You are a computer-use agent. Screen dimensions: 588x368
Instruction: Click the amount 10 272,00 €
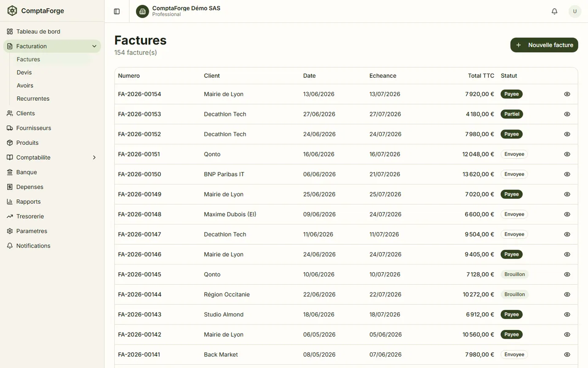click(479, 294)
